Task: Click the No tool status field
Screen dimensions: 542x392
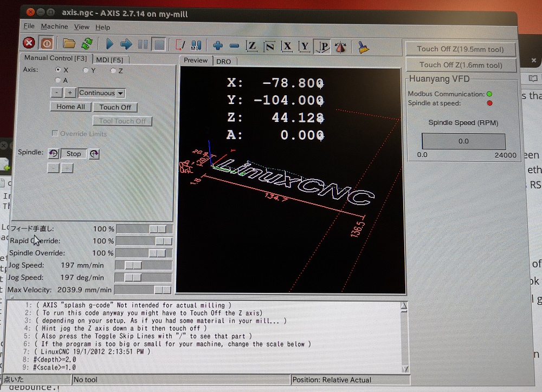Action: coord(181,380)
